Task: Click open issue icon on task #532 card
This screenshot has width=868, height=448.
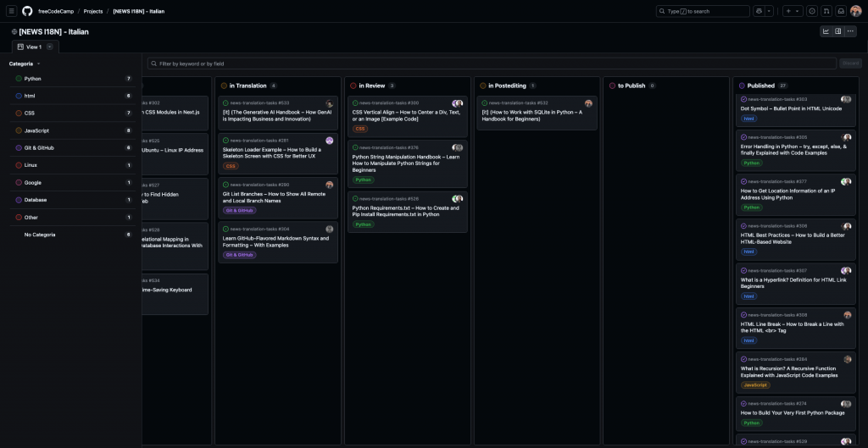Action: tap(485, 102)
